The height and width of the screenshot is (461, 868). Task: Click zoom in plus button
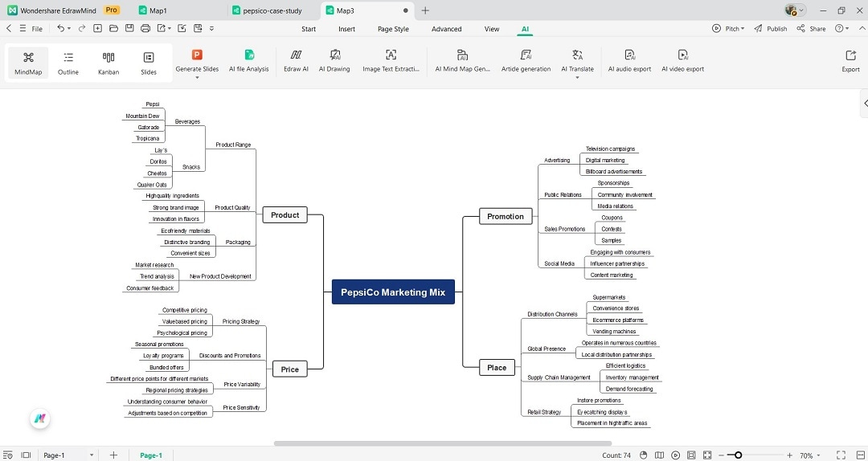point(789,455)
